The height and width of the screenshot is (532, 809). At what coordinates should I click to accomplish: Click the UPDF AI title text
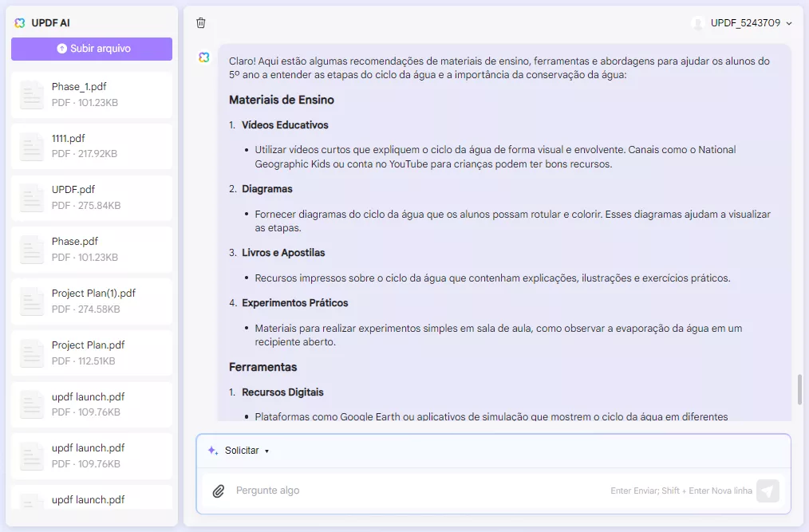50,22
